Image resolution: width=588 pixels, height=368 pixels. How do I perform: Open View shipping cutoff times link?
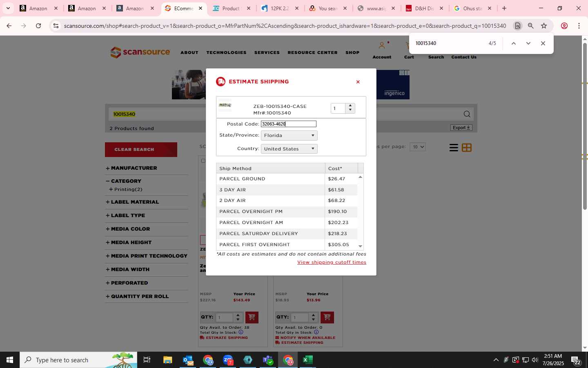(332, 262)
